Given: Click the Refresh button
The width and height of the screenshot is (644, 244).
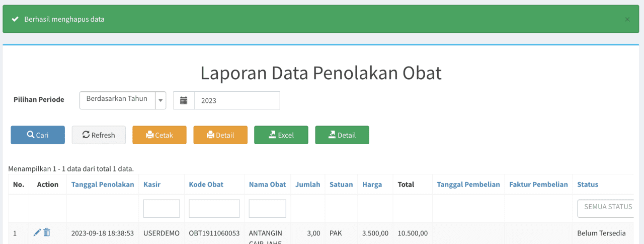Looking at the screenshot, I should pyautogui.click(x=99, y=135).
